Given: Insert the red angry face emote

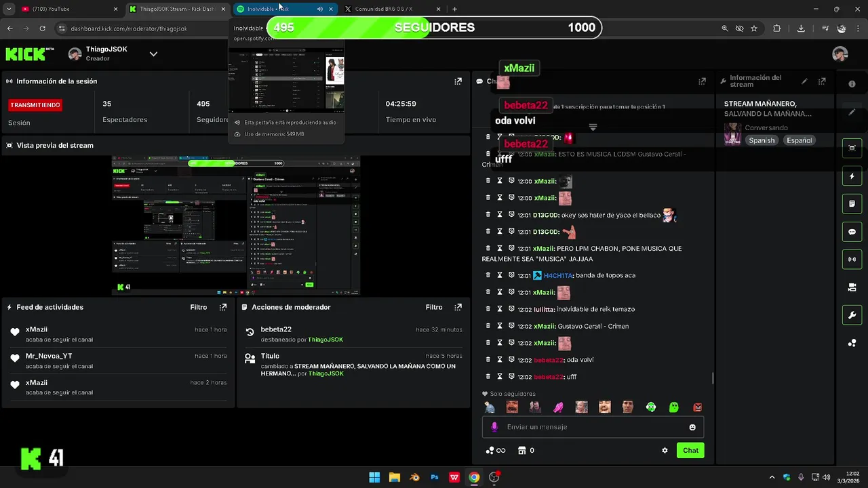Looking at the screenshot, I should click(x=697, y=407).
